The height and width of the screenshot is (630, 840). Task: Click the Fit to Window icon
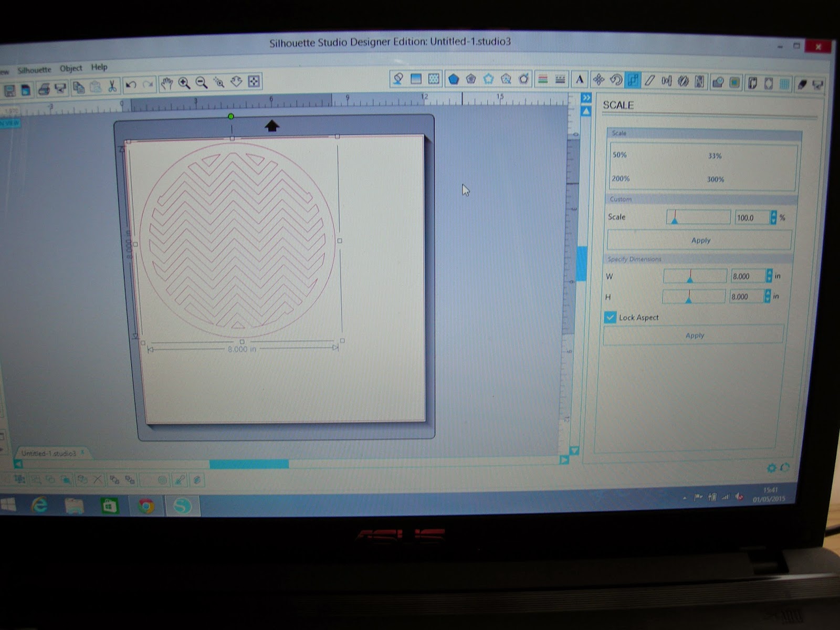pos(254,81)
